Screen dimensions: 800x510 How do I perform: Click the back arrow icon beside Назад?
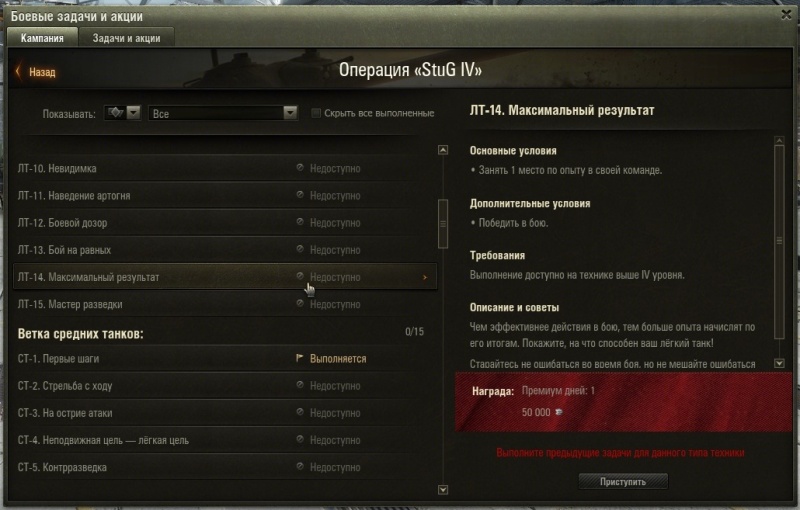coord(18,71)
